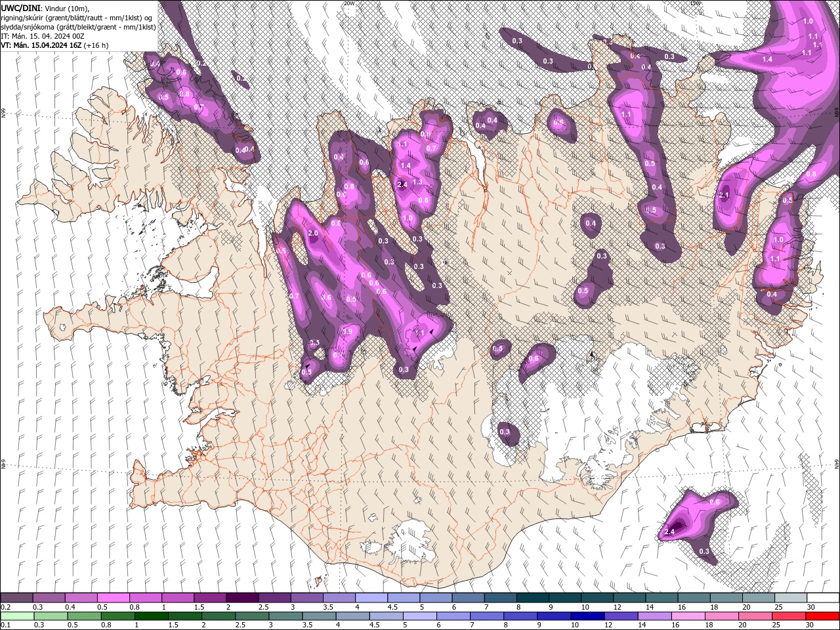Click the "20W" longitude label on the top edge

click(349, 3)
